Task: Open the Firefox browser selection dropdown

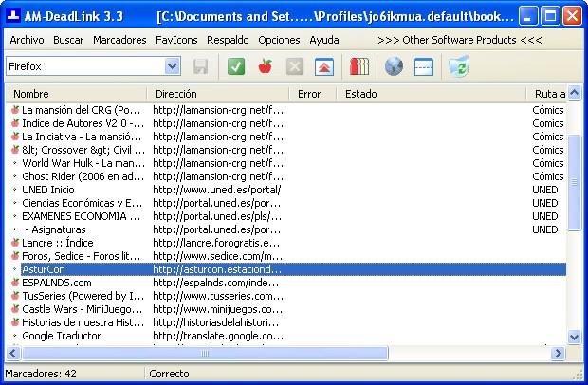Action: [172, 66]
